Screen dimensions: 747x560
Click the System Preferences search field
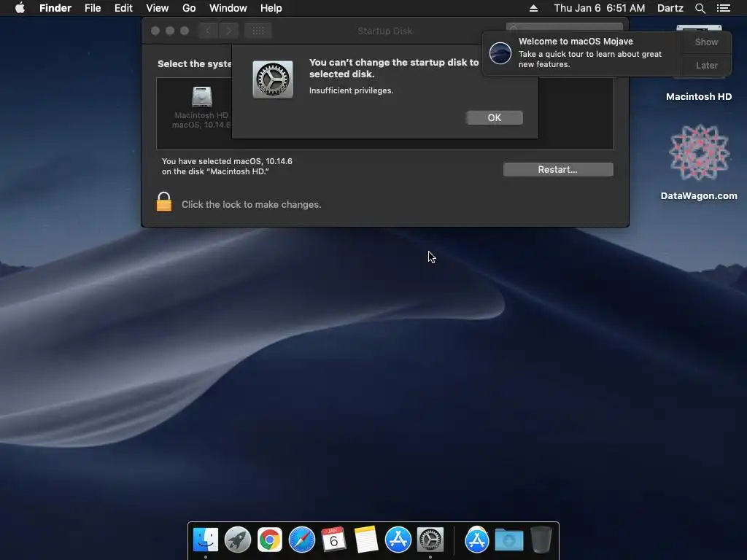(x=565, y=27)
